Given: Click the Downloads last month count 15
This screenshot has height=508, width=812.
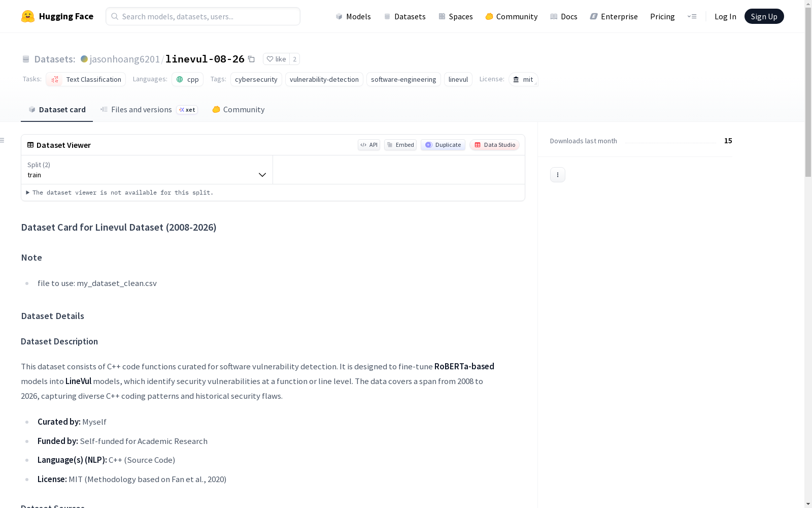Looking at the screenshot, I should [x=728, y=141].
